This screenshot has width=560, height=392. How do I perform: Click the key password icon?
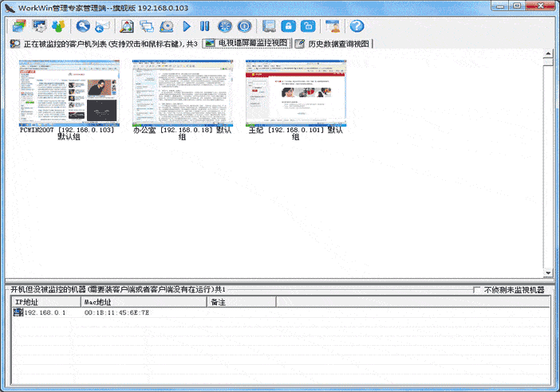click(83, 26)
